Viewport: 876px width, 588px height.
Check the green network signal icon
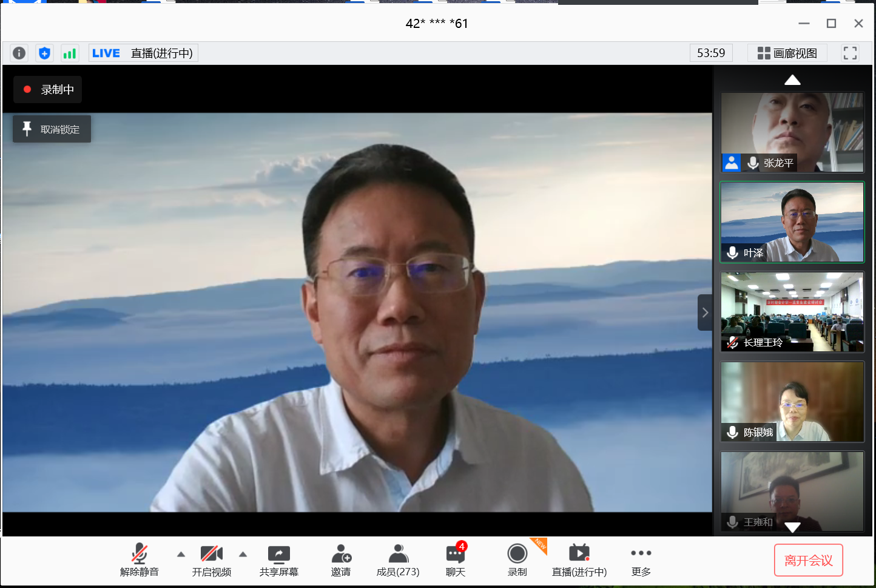70,53
